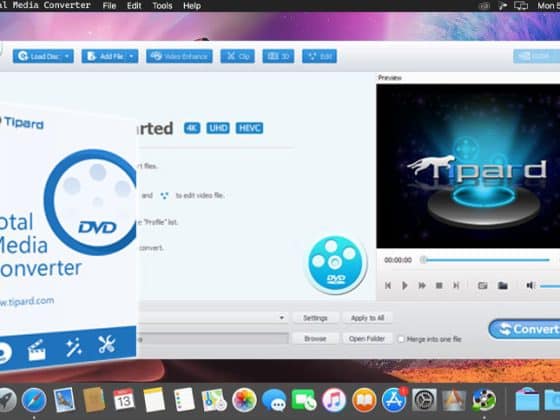
Task: Open Photos from the dock
Action: click(244, 400)
